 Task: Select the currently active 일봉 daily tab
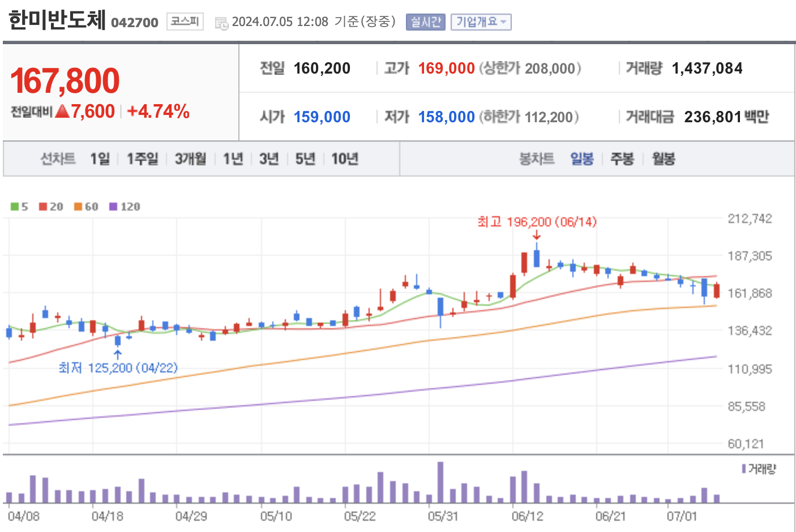(x=581, y=159)
